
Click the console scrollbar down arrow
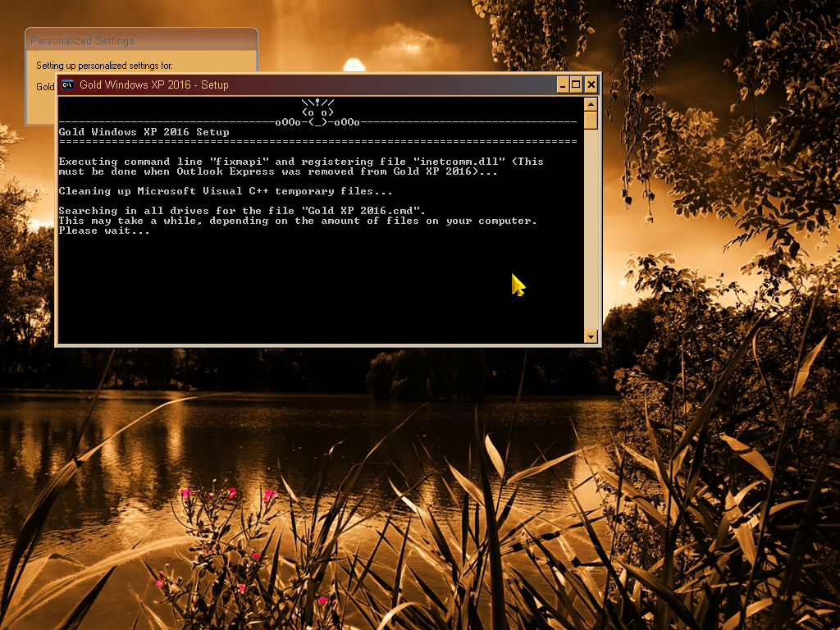point(591,336)
